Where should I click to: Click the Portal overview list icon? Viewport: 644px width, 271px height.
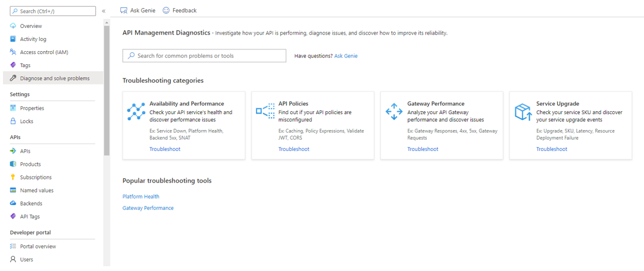pos(13,247)
